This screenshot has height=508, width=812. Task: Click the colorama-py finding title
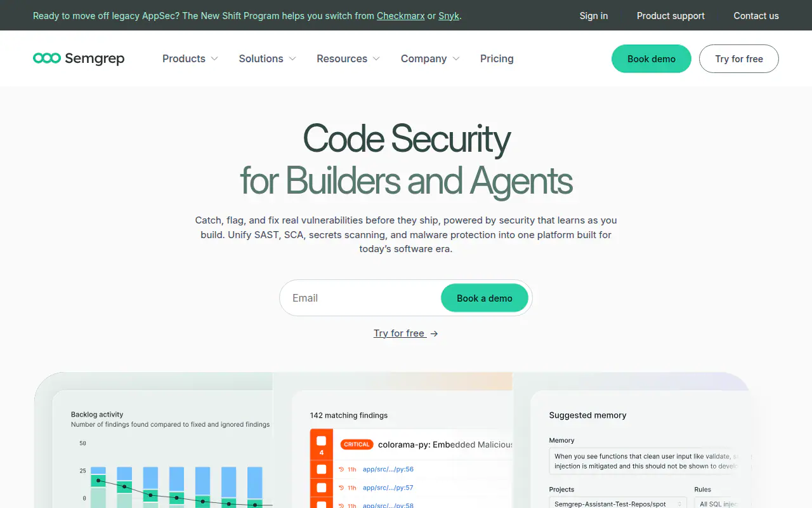[445, 444]
